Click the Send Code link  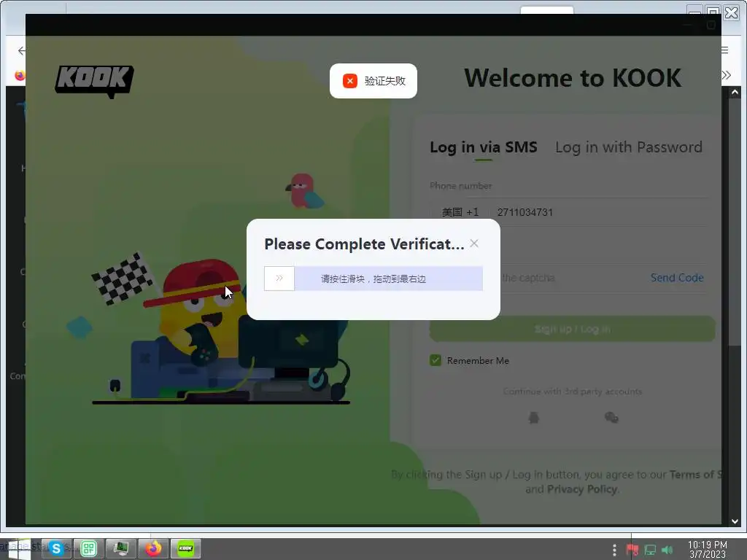pos(677,278)
